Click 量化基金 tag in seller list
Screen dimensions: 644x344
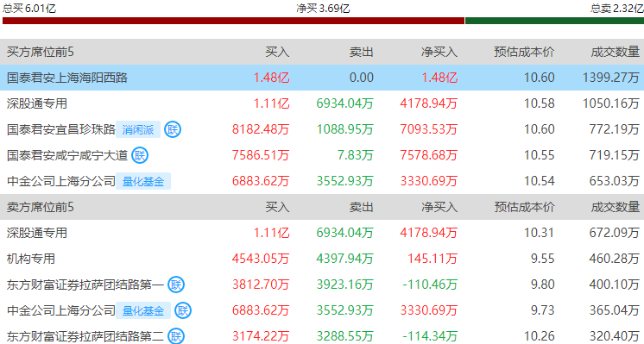click(143, 310)
